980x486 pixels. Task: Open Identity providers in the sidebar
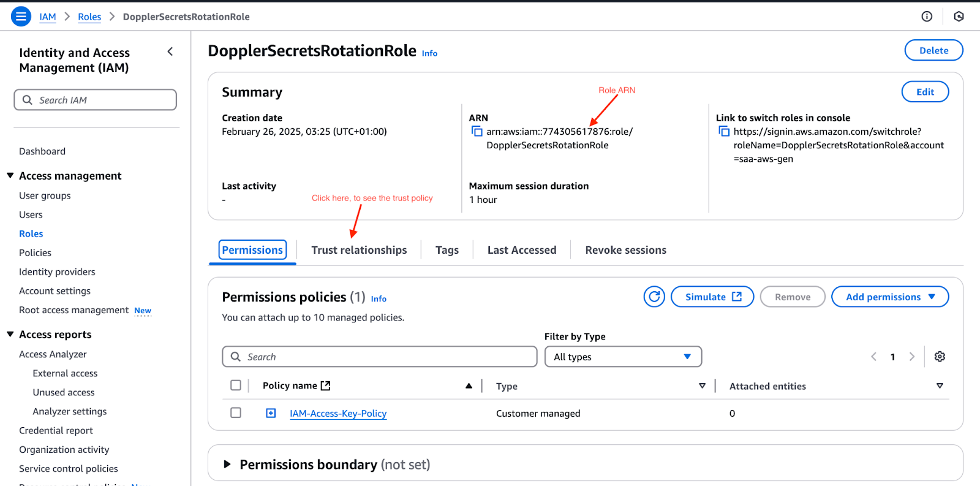(57, 271)
